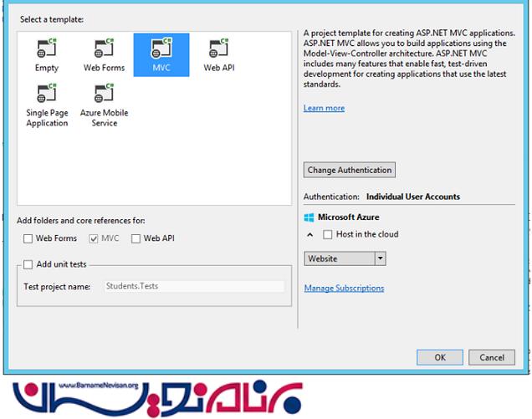Click the Microsoft Azure logo icon
Viewport: 532px width, 419px height.
click(309, 217)
